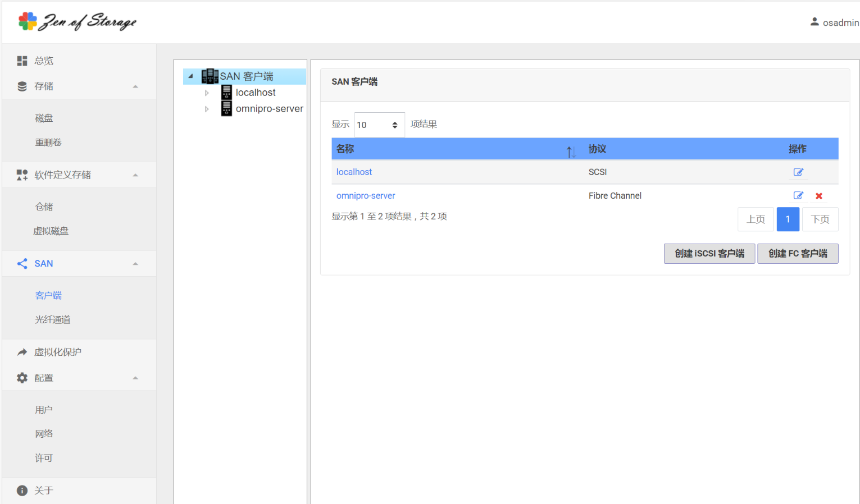860x504 pixels.
Task: Click the Zen of Storage logo
Action: 78,21
